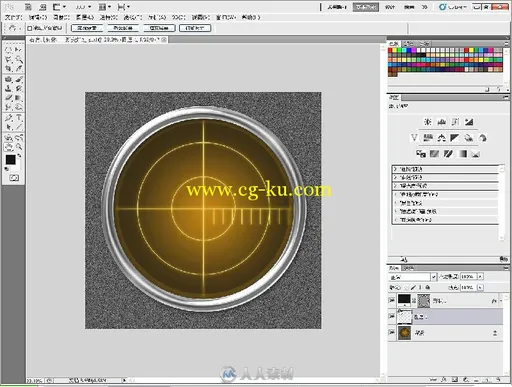Add a Curves adjustment

[x=455, y=122]
